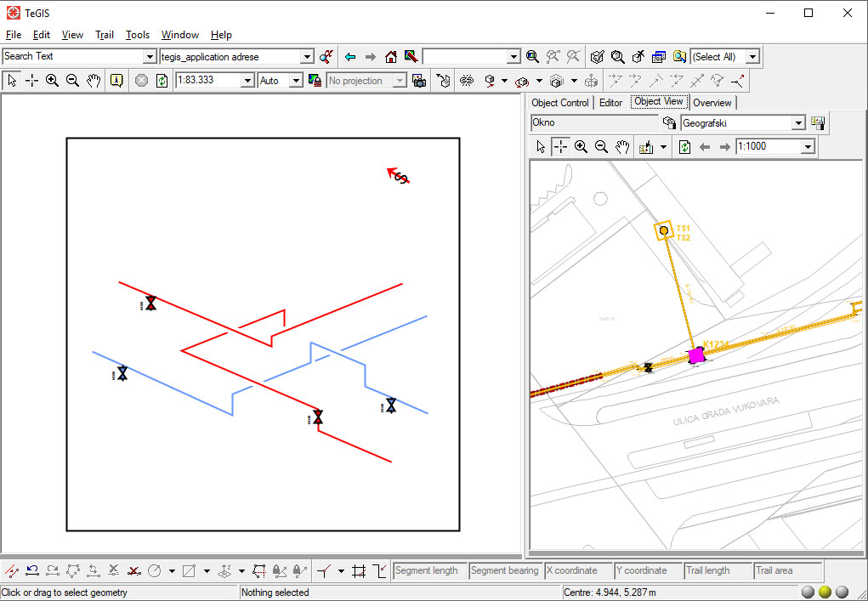Viewport: 868px width, 601px height.
Task: Open the Trail menu
Action: pyautogui.click(x=105, y=35)
